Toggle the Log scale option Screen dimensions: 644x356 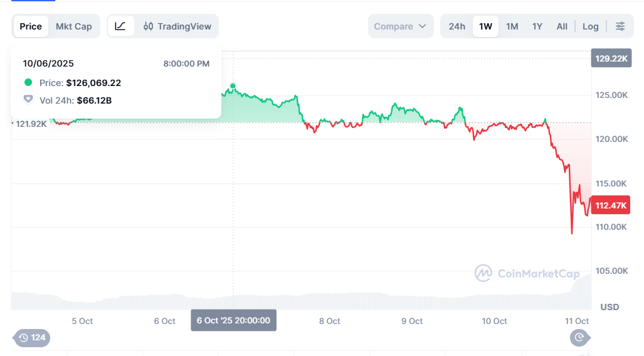590,26
